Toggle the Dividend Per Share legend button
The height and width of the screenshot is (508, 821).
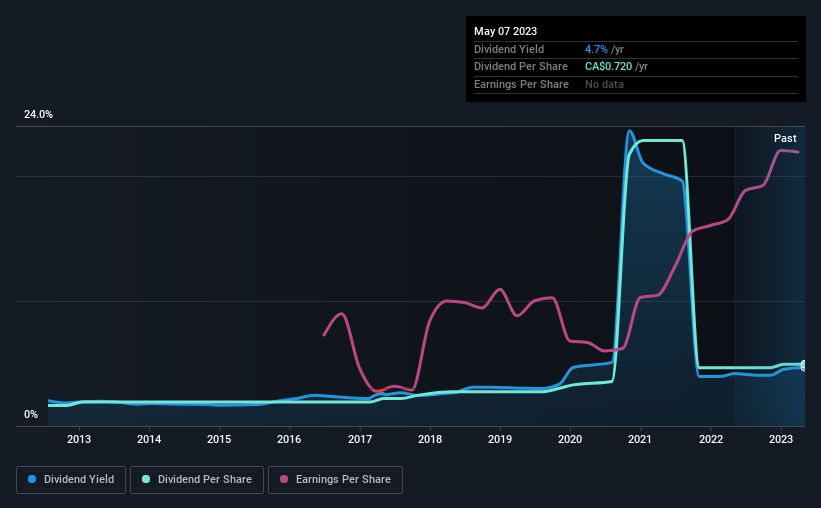[x=197, y=480]
